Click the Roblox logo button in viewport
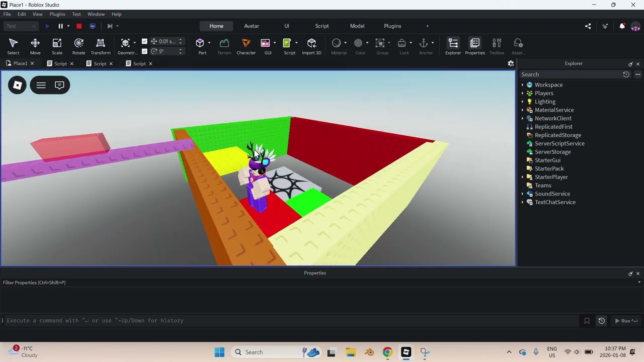Screen dimensions: 644x362 17,85
